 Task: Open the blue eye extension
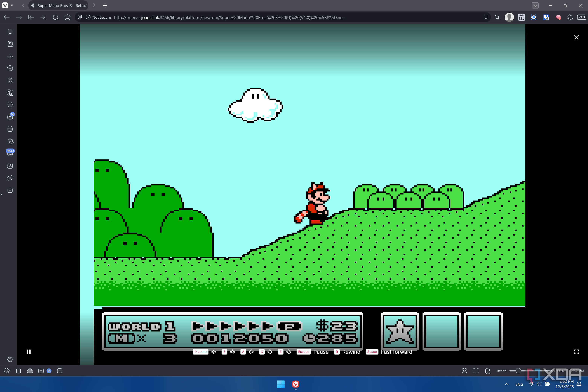(534, 17)
